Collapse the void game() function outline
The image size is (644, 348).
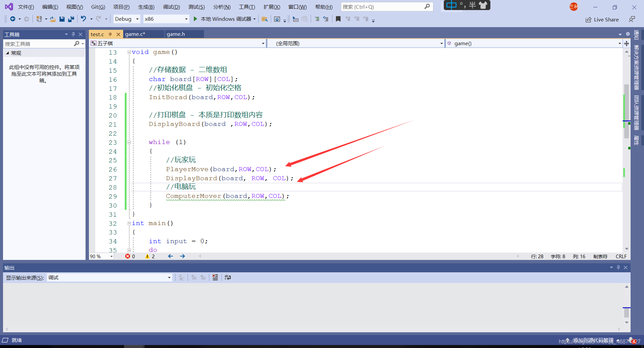(x=129, y=52)
